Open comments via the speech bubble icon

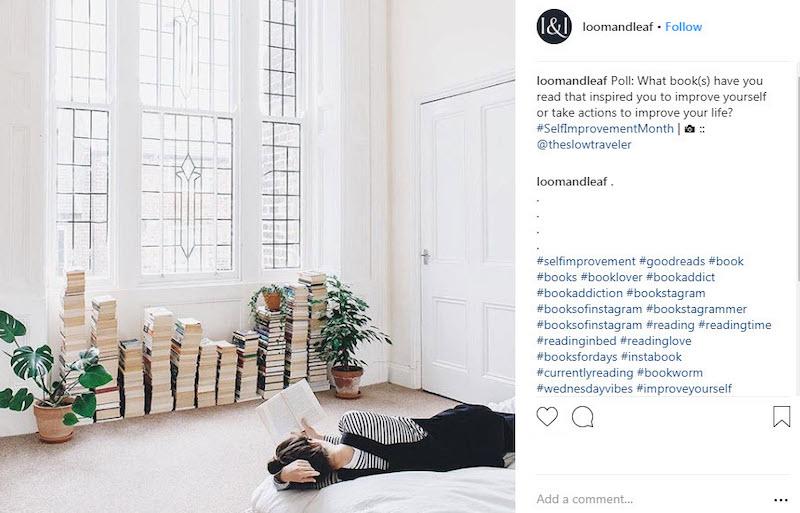tap(582, 417)
